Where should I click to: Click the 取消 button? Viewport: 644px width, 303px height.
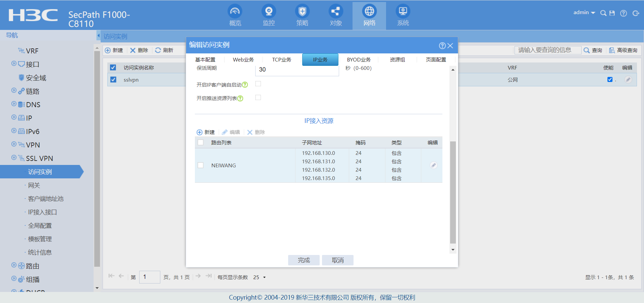[x=337, y=260]
